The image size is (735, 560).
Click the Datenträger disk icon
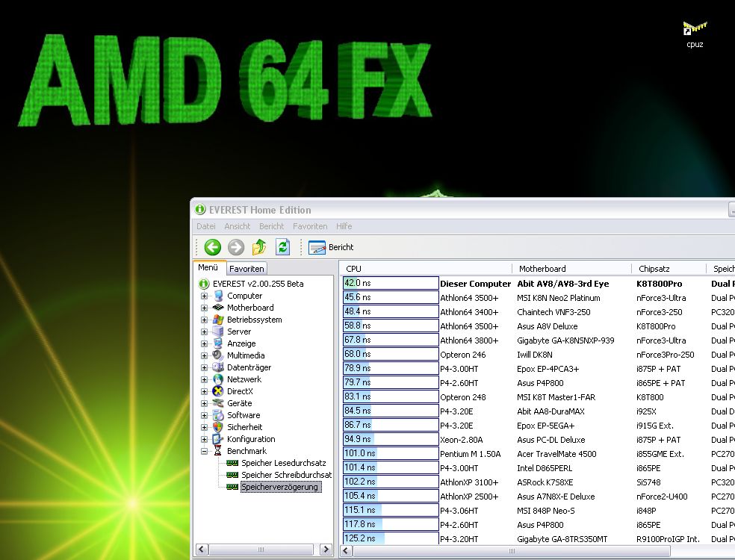click(x=218, y=367)
